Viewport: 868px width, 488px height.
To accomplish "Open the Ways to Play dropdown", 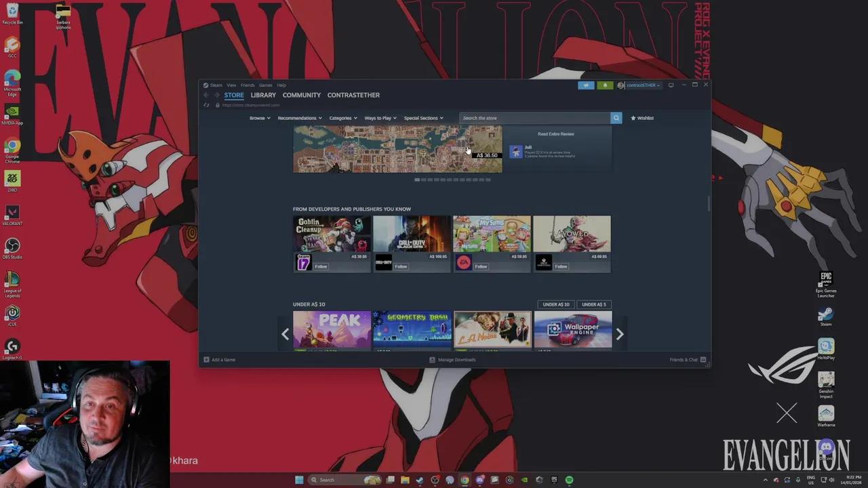I will 379,118.
